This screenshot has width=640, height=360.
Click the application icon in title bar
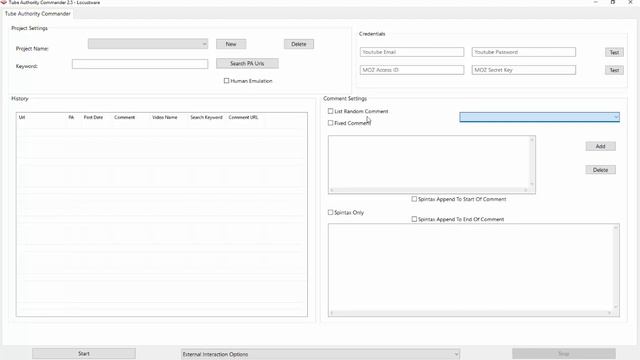point(3,2)
